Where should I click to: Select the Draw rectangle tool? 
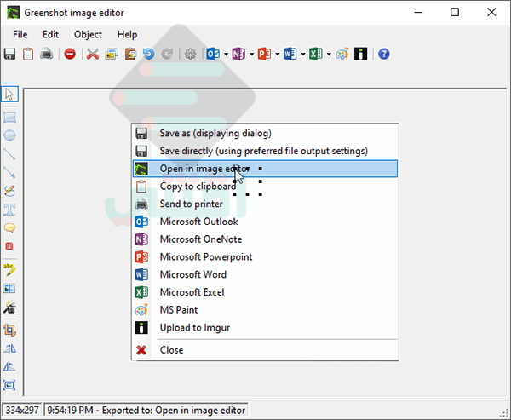click(9, 118)
